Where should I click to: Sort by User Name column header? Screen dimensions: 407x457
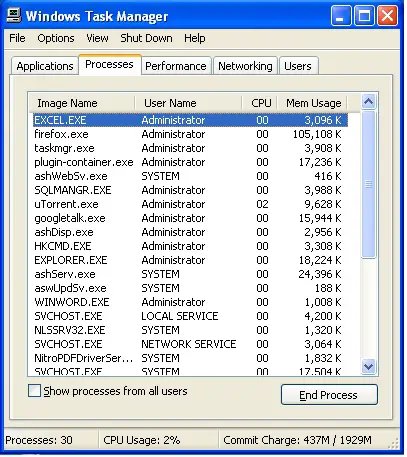(188, 103)
